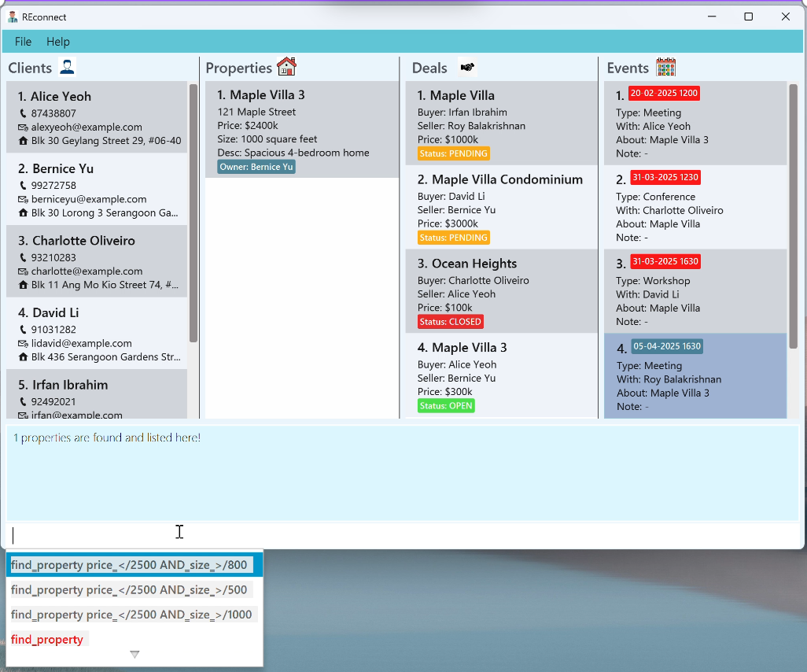Image resolution: width=807 pixels, height=672 pixels.
Task: Click Alice Yeoh's phone icon
Action: [x=23, y=113]
